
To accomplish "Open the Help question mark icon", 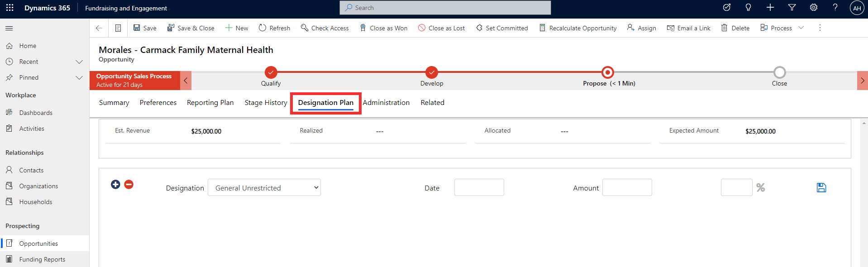I will click(x=835, y=7).
